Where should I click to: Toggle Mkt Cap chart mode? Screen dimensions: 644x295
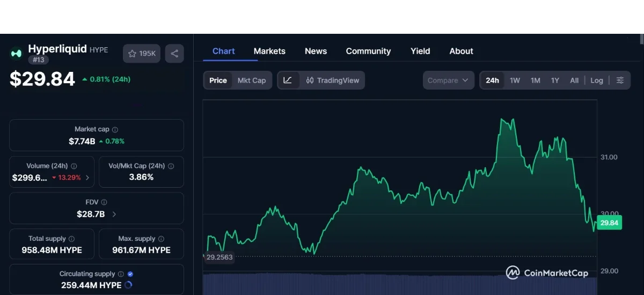click(x=252, y=80)
